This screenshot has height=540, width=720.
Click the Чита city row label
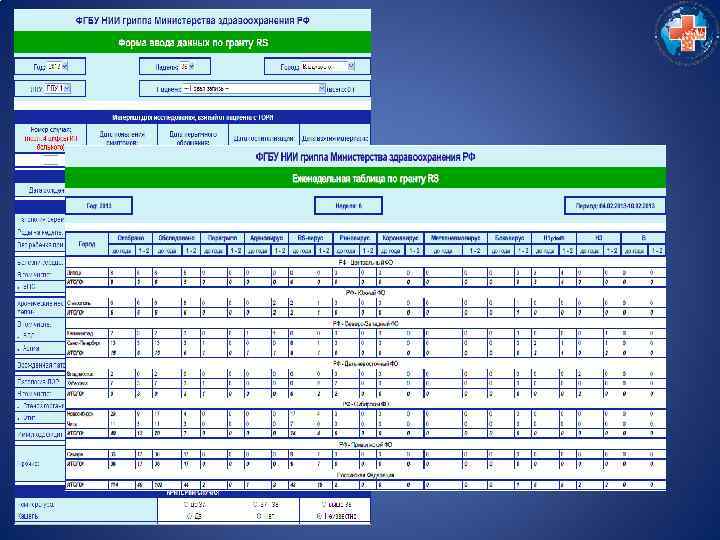(72, 423)
